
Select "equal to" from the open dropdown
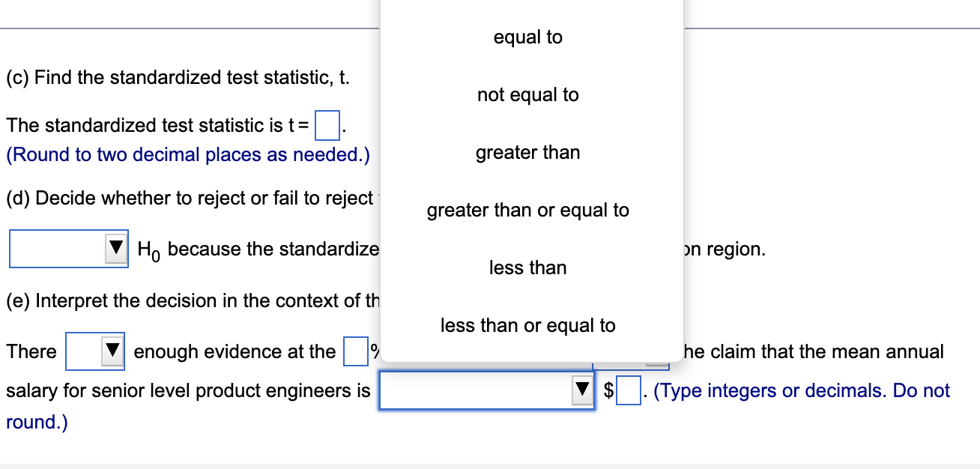(527, 37)
